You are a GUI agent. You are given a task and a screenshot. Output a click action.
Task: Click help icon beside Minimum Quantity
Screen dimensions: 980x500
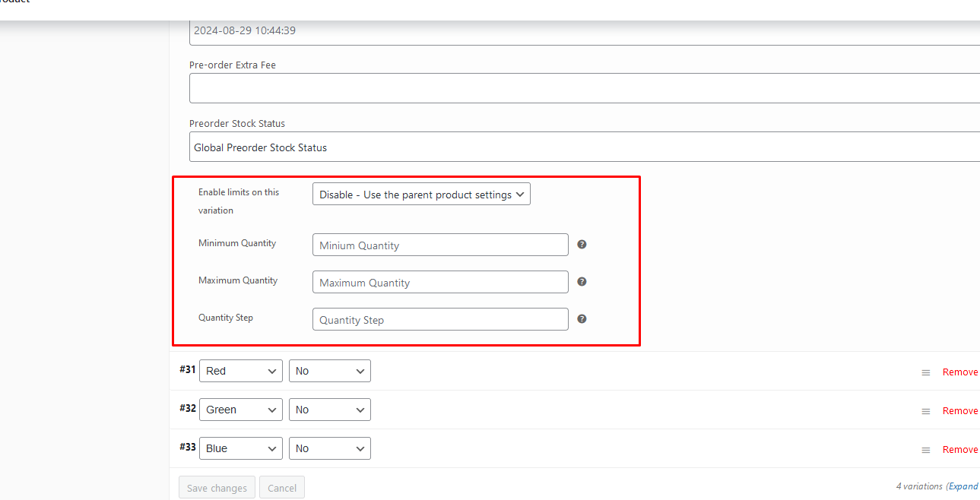coord(582,245)
